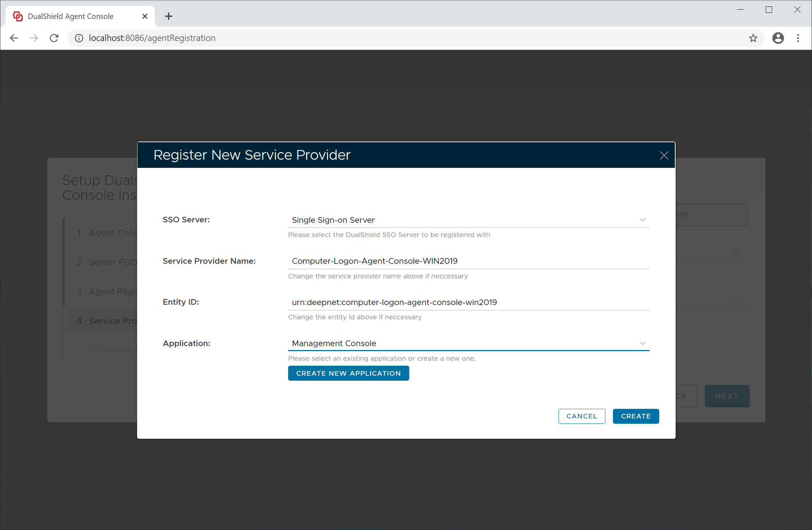This screenshot has width=812, height=530.
Task: Click the browser back arrow
Action: pos(14,38)
